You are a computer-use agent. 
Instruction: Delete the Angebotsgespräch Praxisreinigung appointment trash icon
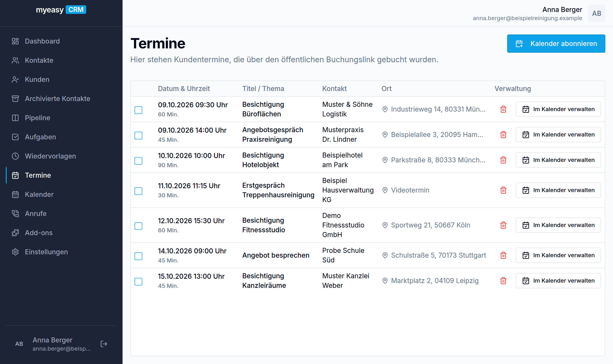[503, 134]
